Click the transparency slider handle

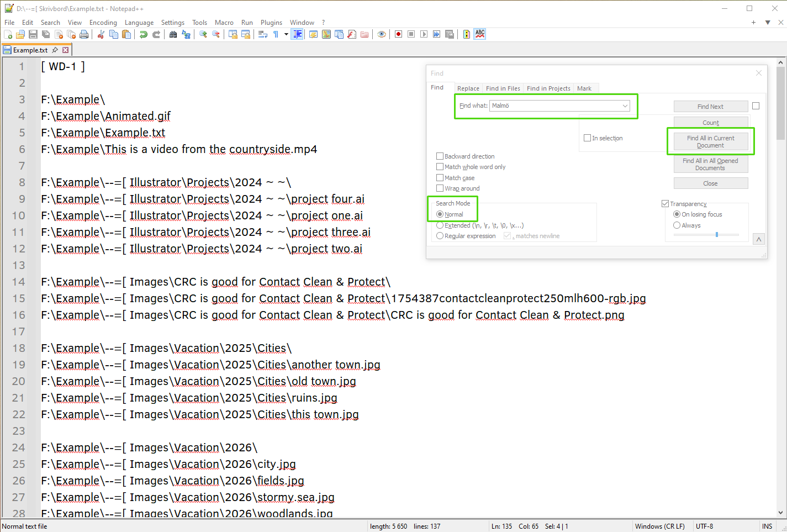(x=717, y=235)
